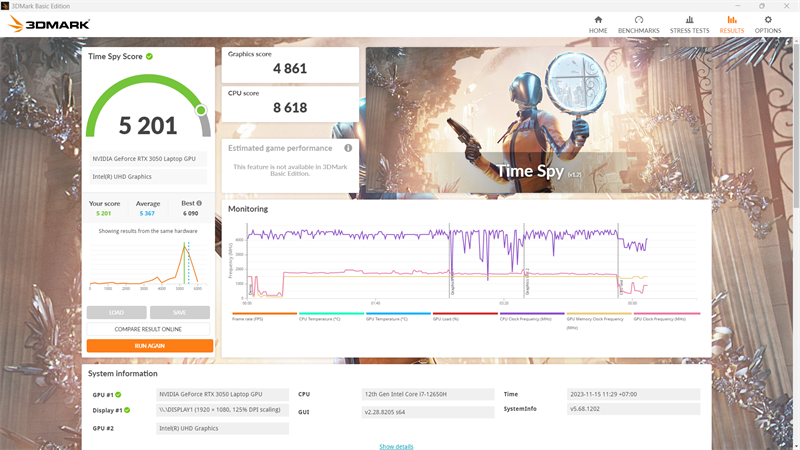Click the GPU #1 NVIDIA GeForce RTX 3050 field
Screen dimensions: 800x450
[x=222, y=394]
